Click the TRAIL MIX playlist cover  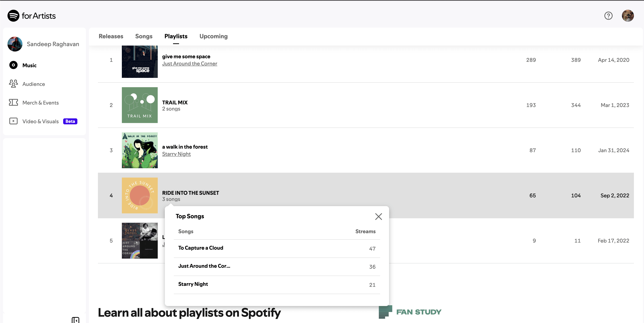(x=139, y=105)
